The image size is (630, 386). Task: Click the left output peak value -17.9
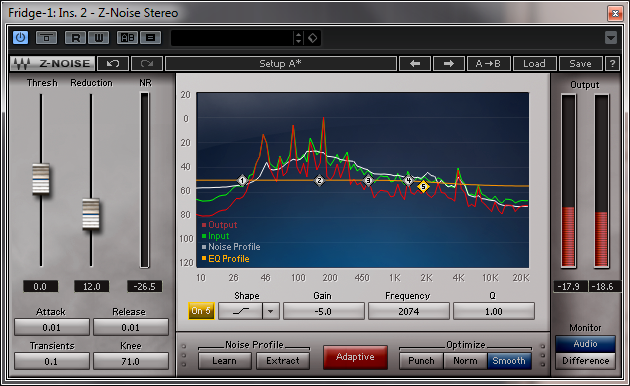click(x=571, y=286)
